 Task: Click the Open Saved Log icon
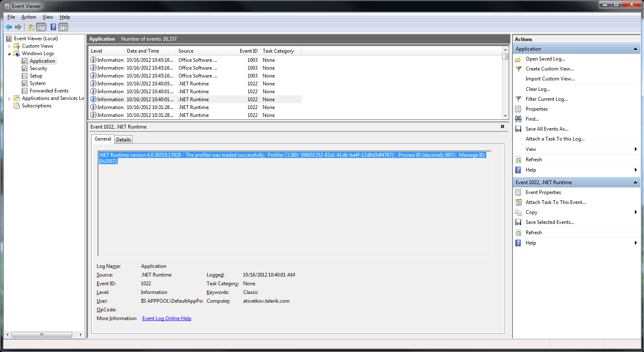pos(518,59)
